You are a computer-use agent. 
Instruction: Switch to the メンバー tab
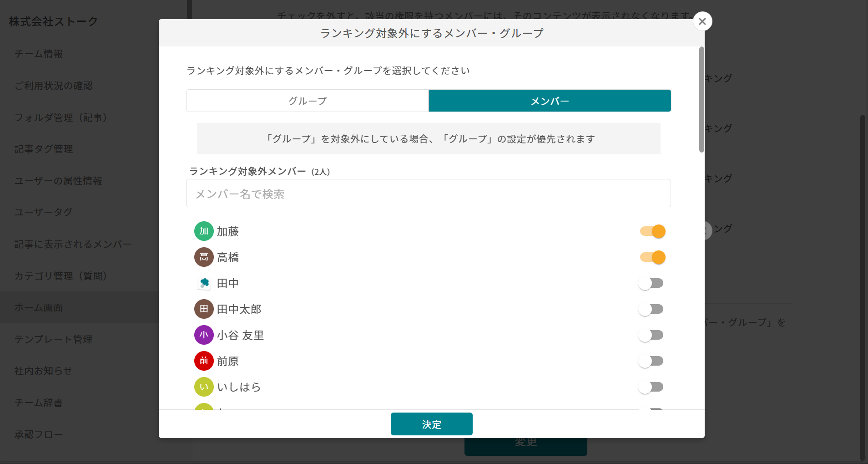[550, 101]
